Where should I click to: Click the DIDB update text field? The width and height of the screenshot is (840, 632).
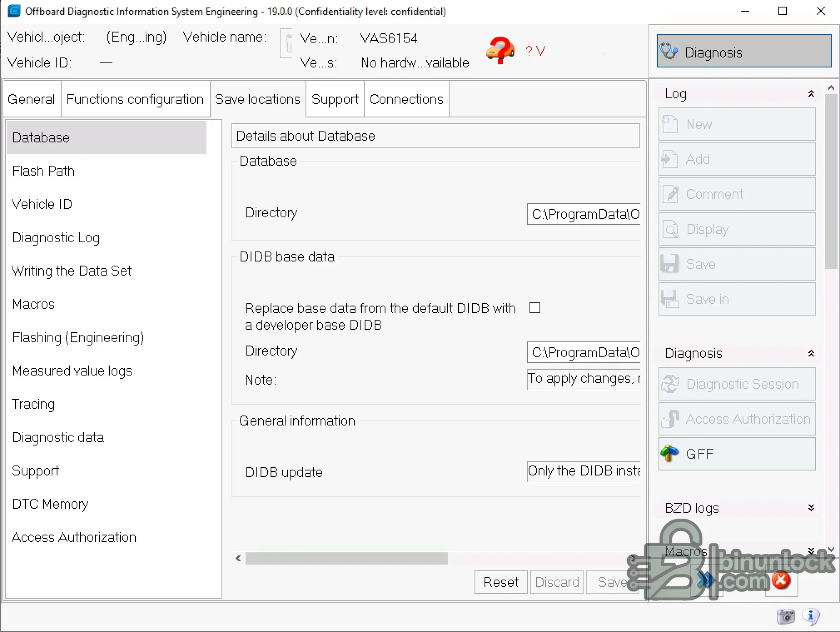coord(584,471)
